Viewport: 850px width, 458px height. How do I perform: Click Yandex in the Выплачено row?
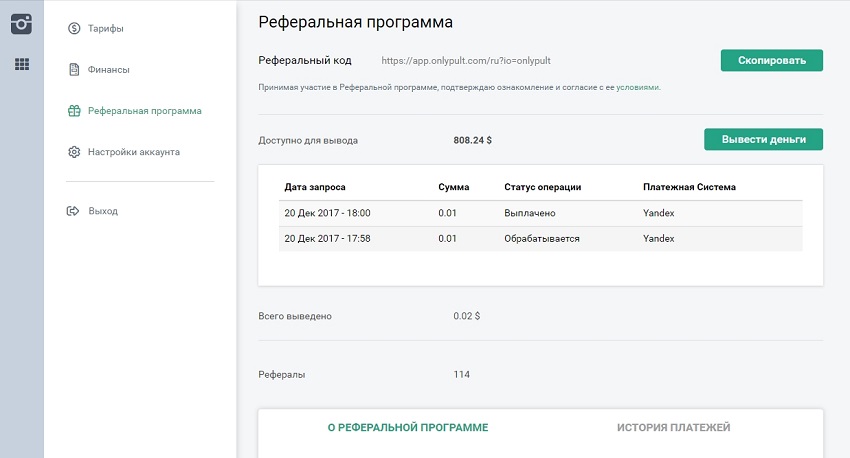(659, 213)
